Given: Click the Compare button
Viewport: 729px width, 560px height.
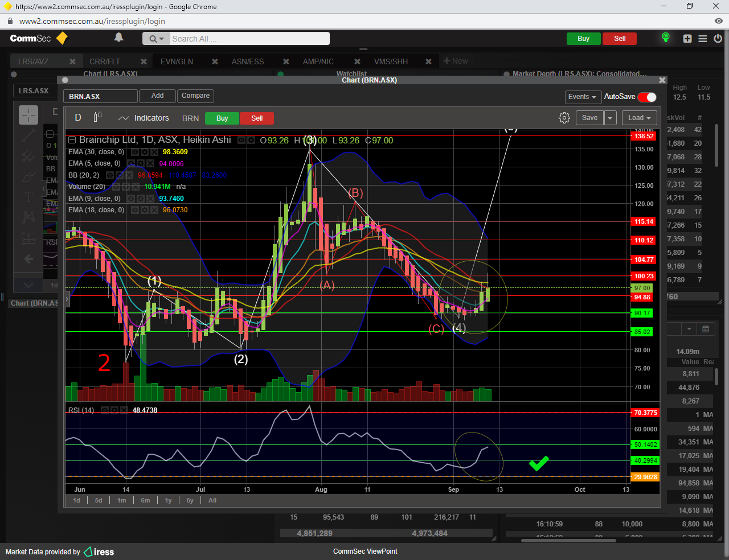Looking at the screenshot, I should 195,96.
